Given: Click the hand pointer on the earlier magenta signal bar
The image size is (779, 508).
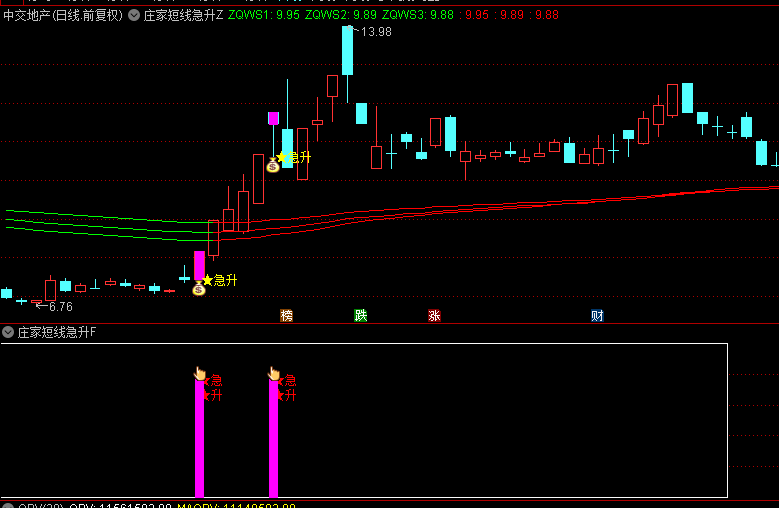Looking at the screenshot, I should click(200, 373).
